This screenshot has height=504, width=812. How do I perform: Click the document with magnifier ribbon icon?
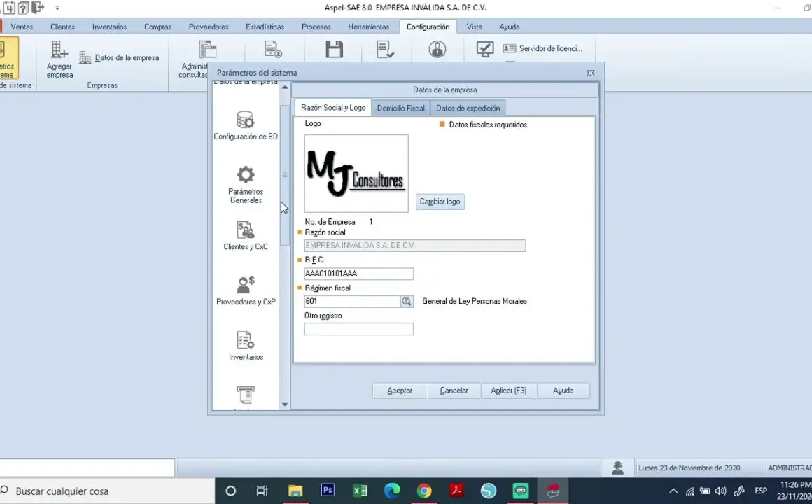(273, 49)
